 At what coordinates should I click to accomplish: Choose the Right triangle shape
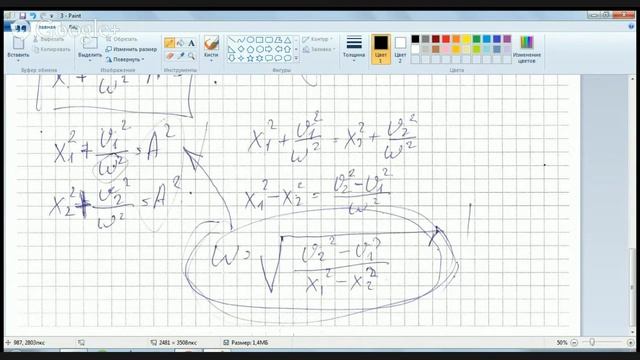click(231, 49)
